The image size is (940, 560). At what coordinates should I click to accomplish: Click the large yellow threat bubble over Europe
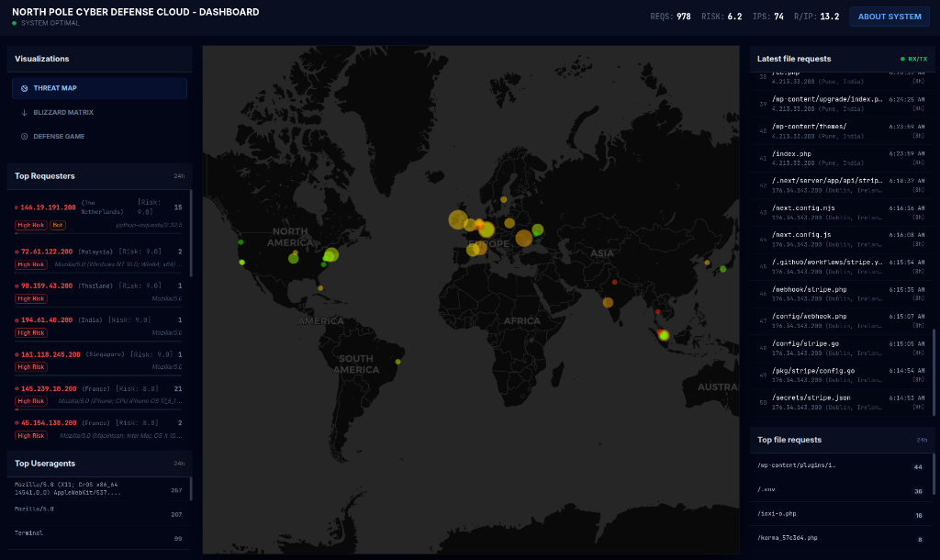459,220
